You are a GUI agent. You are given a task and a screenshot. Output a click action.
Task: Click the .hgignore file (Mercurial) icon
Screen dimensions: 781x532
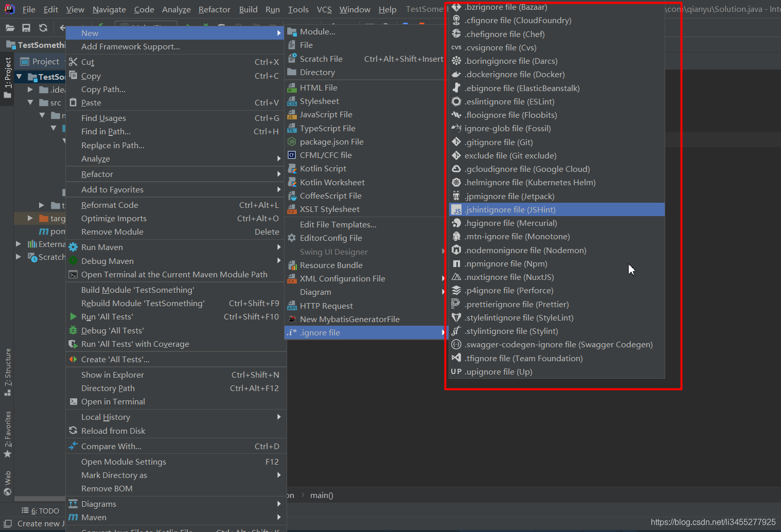point(456,223)
